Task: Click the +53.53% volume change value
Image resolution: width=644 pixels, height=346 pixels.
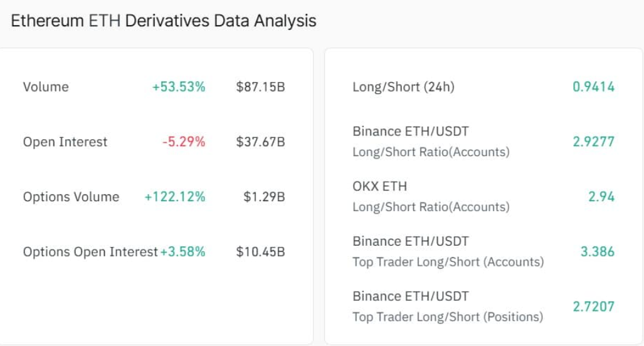Action: tap(179, 87)
